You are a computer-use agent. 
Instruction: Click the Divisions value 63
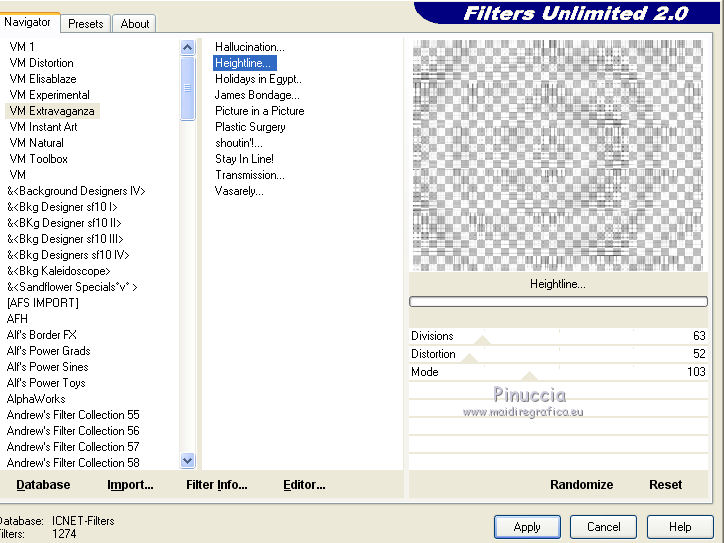tap(699, 336)
